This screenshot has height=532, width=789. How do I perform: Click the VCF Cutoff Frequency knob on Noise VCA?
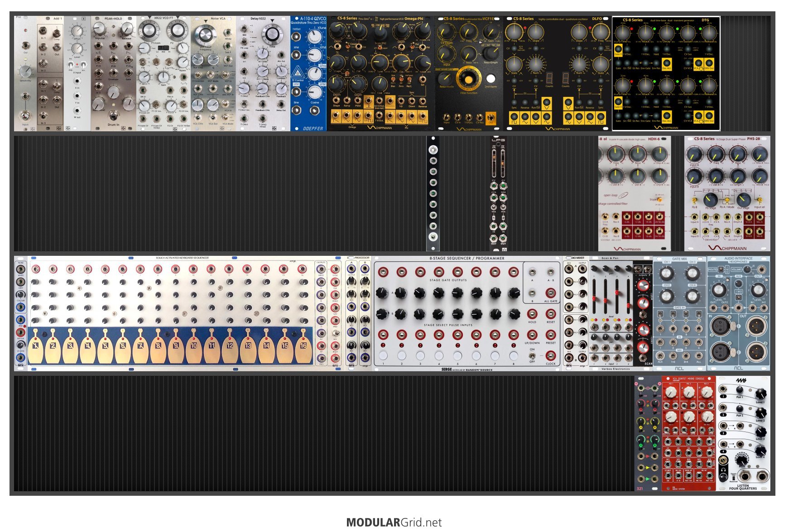205,34
